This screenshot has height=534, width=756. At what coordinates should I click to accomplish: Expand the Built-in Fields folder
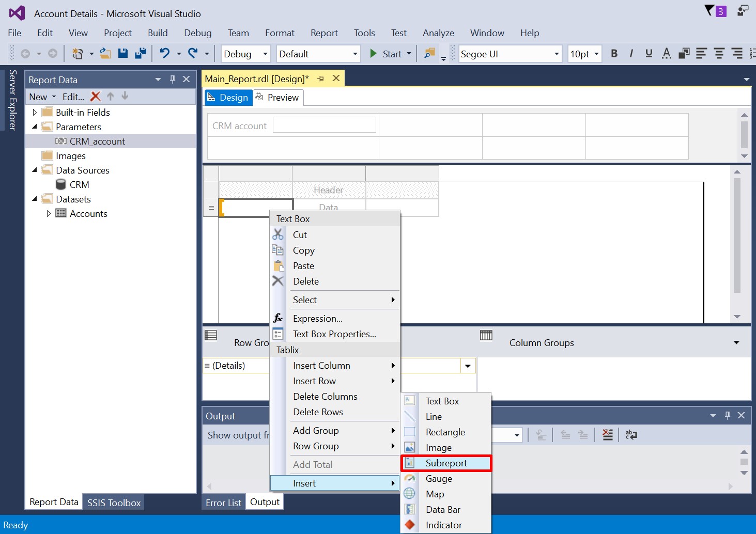click(x=35, y=112)
